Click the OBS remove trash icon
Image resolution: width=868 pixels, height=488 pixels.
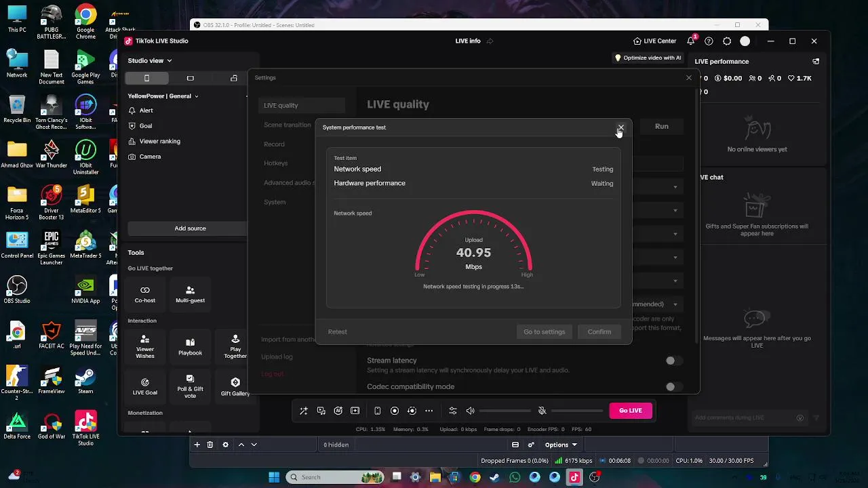click(x=210, y=445)
